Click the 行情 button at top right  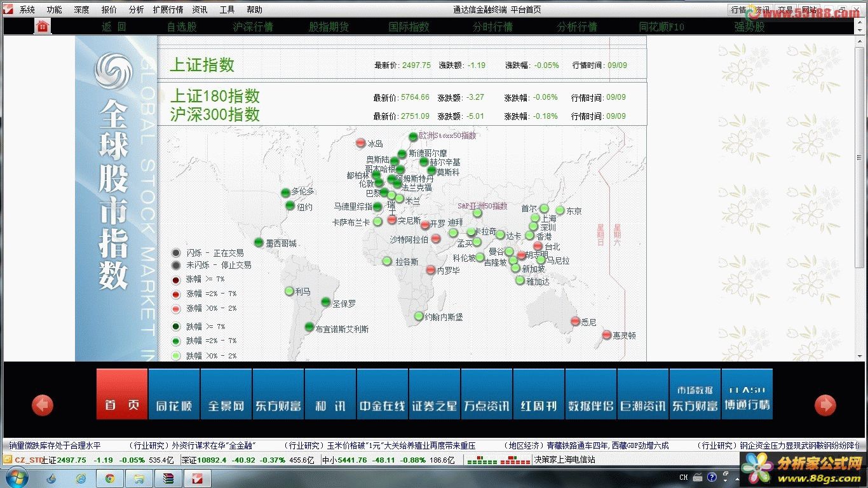pyautogui.click(x=738, y=10)
